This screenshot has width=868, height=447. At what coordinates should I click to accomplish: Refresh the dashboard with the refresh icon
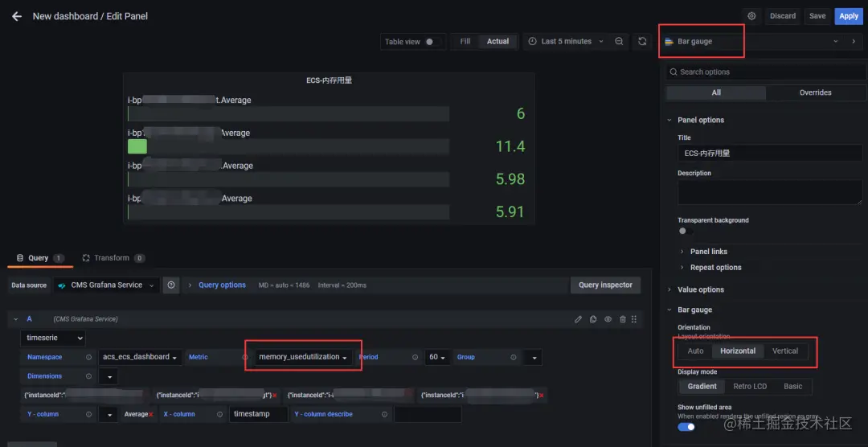coord(642,42)
